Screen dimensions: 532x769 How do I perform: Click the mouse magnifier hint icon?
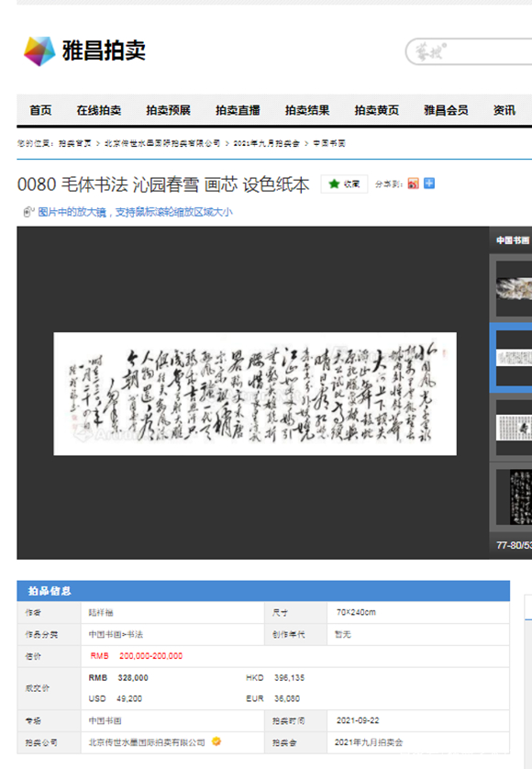28,212
